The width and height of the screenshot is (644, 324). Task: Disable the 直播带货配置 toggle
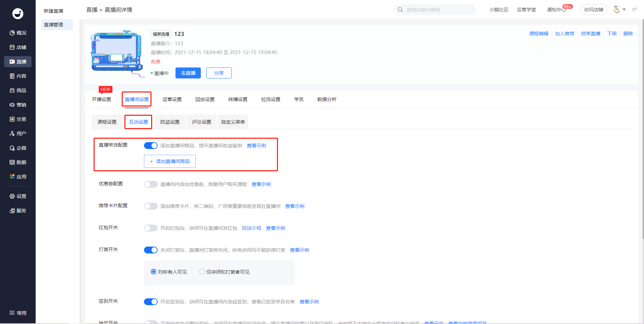(x=151, y=146)
